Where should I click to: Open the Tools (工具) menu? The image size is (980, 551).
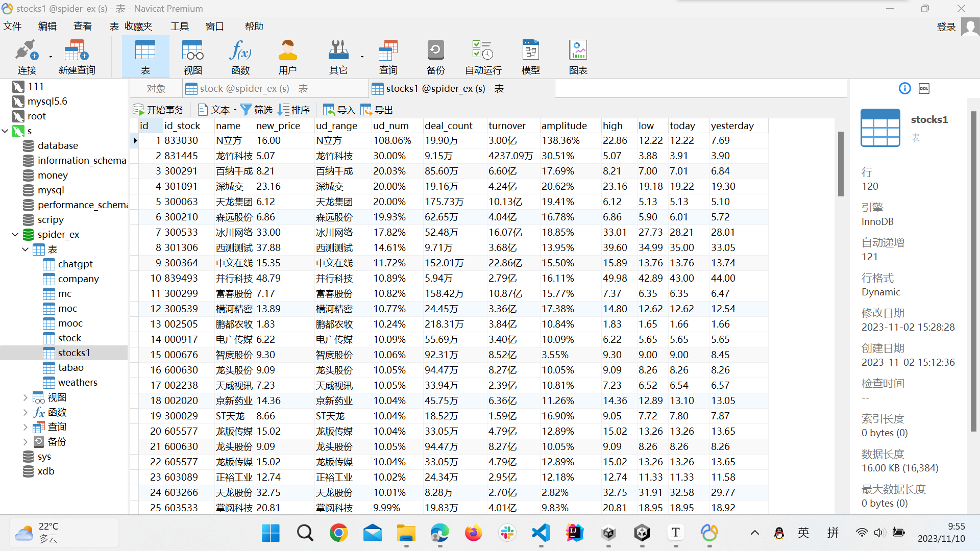click(x=179, y=26)
